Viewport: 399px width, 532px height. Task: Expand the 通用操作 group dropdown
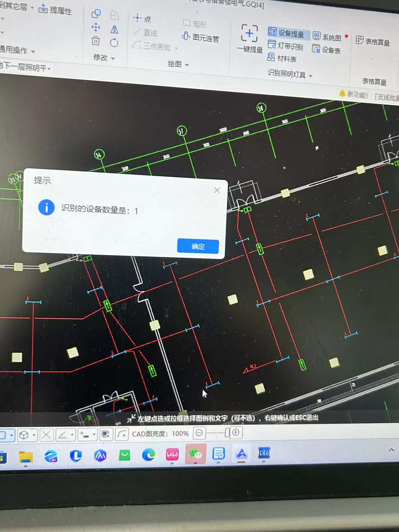coord(33,51)
